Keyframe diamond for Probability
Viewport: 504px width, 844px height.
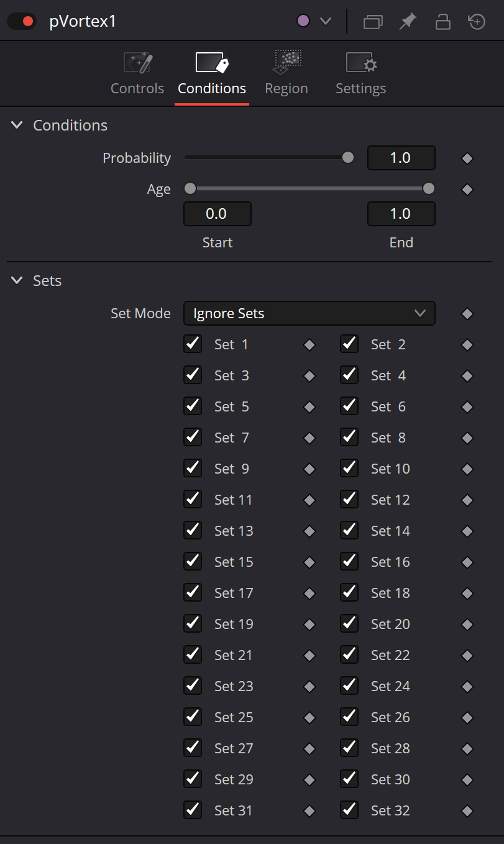(467, 158)
